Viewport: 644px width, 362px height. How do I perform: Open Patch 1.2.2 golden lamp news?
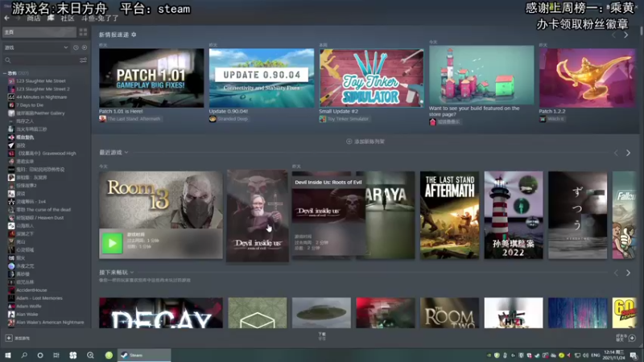click(588, 78)
